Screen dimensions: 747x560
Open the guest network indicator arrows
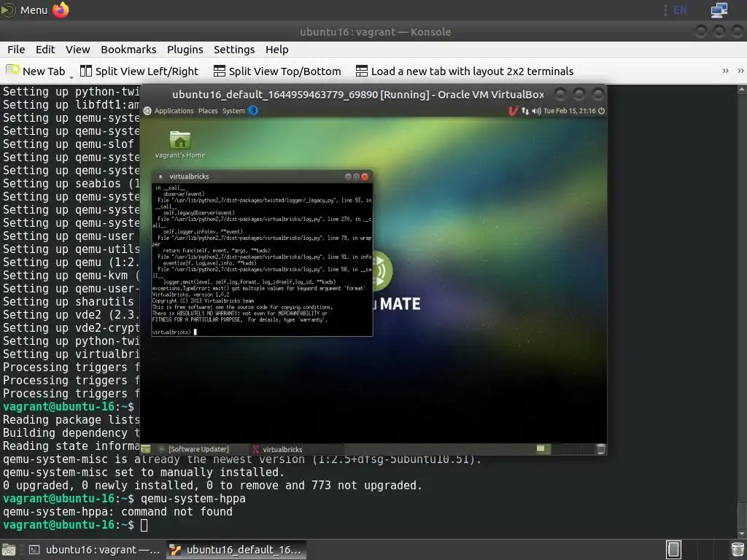(525, 111)
